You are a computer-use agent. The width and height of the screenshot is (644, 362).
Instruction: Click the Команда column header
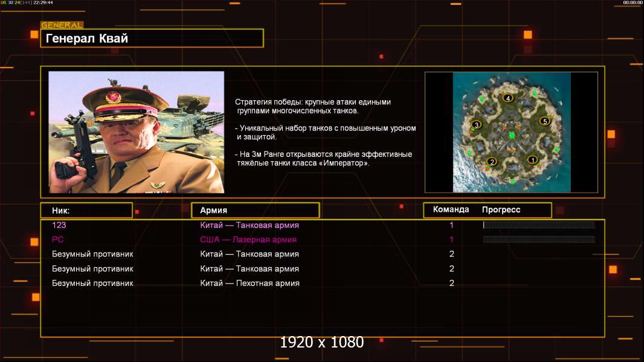451,210
